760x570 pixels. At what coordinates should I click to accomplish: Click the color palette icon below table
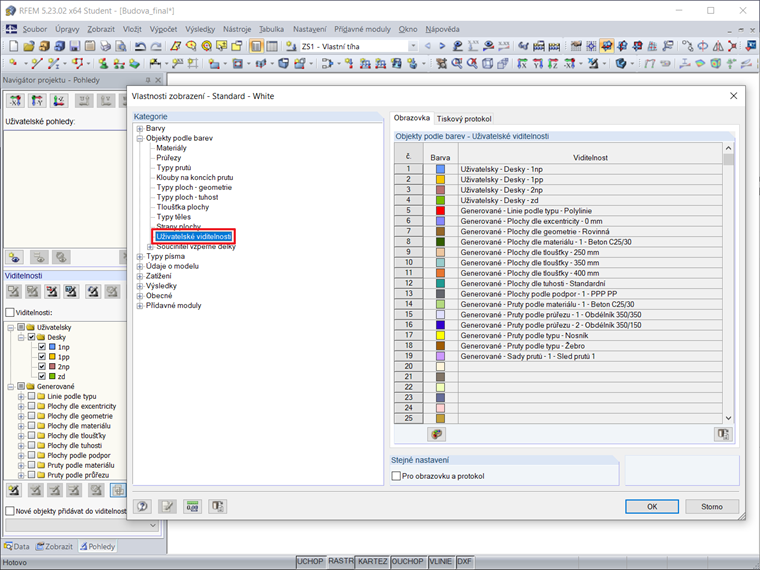[x=437, y=434]
